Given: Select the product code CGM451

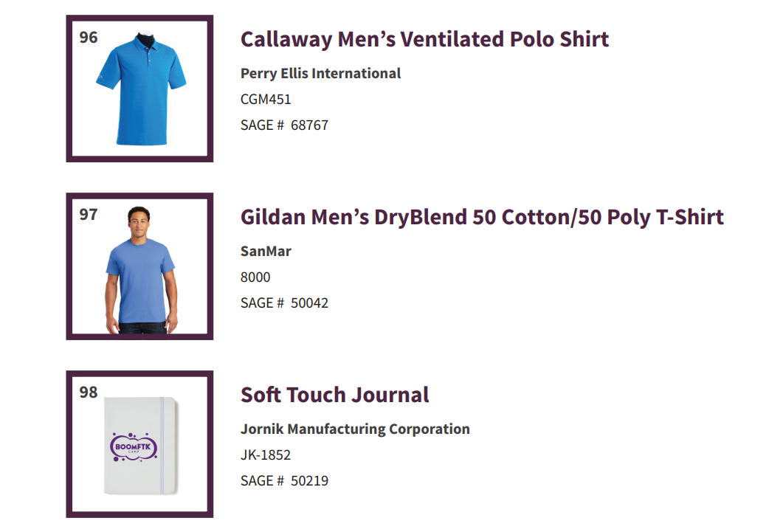Looking at the screenshot, I should pos(266,100).
